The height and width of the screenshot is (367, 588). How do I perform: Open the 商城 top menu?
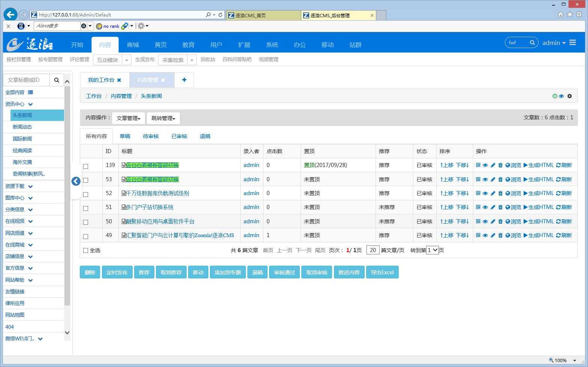tap(133, 45)
